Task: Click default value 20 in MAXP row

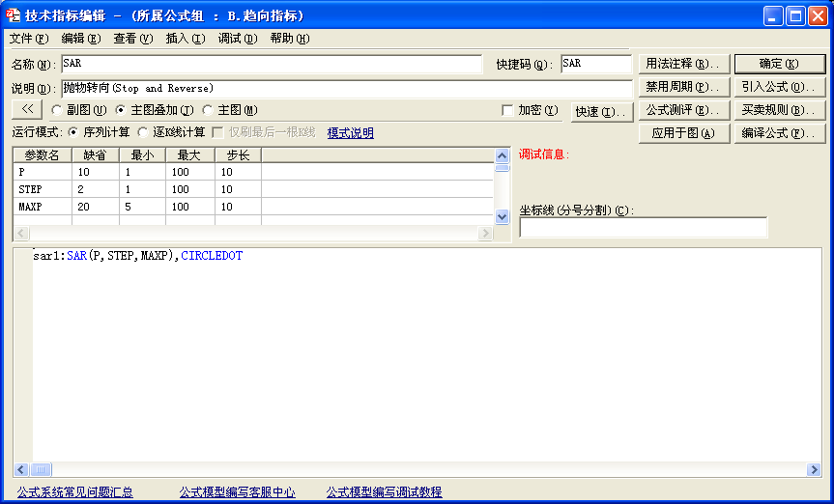Action: pos(96,207)
